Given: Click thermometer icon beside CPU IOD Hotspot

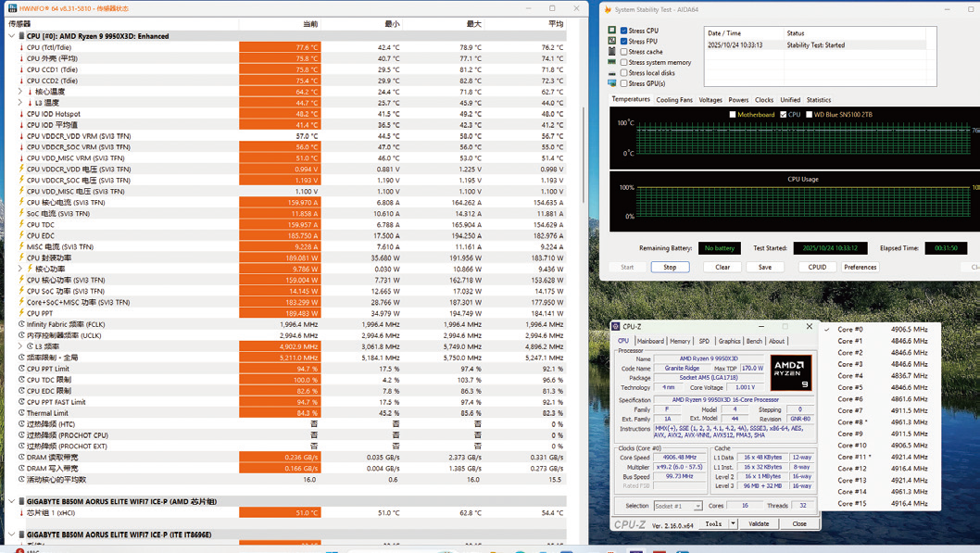Looking at the screenshot, I should (21, 114).
